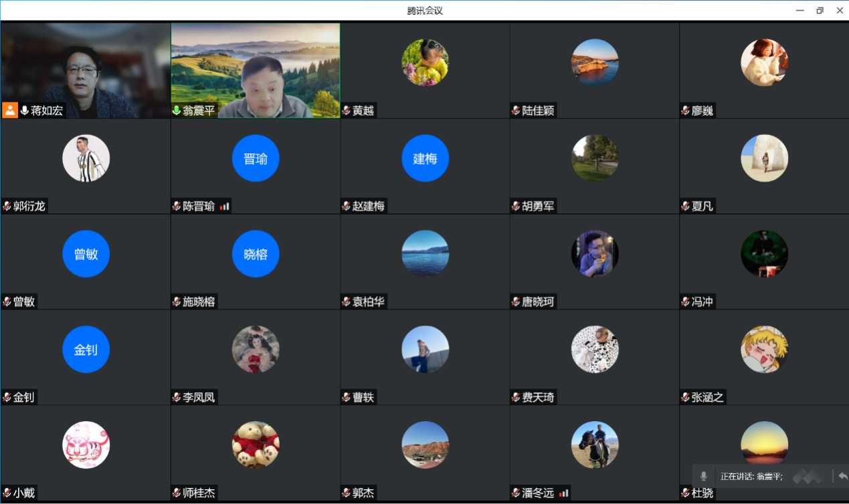Click the muted mic icon beside 黄越
The width and height of the screenshot is (849, 504).
coord(347,110)
